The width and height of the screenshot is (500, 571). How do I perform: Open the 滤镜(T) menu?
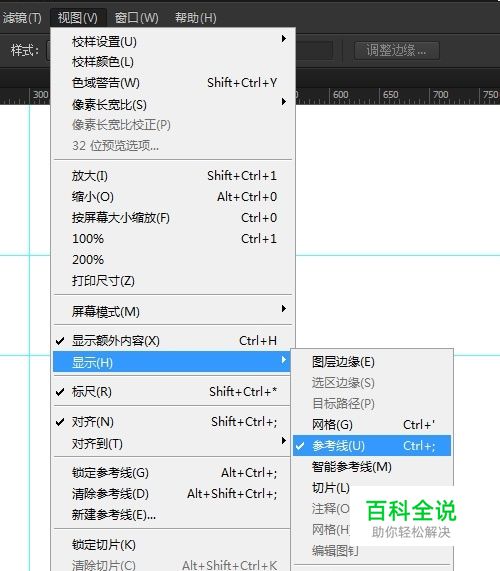22,17
